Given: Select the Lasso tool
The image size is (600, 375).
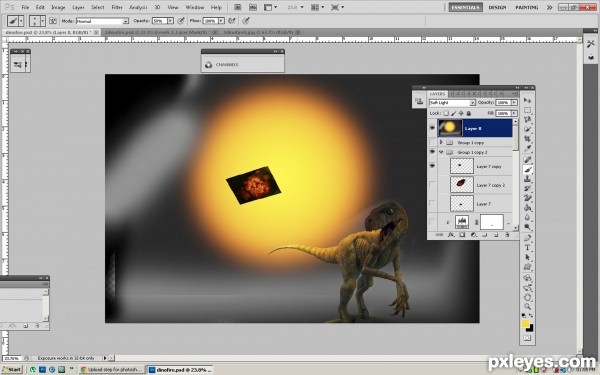Looking at the screenshot, I should point(527,120).
